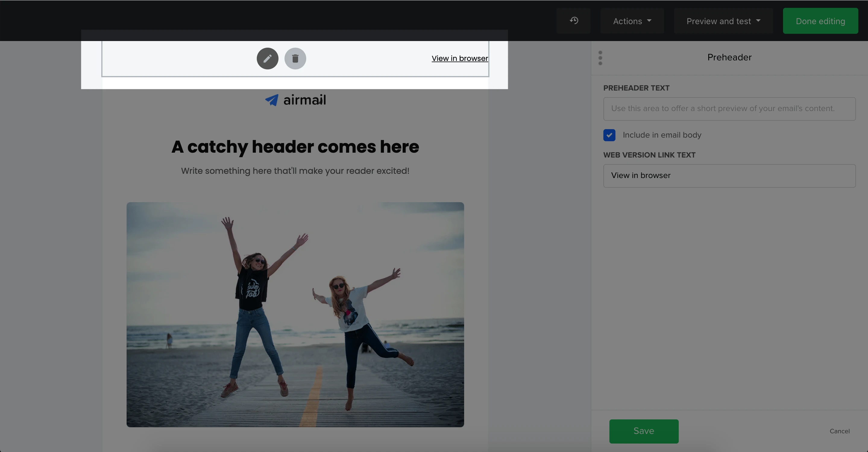Click the Include in email body label
This screenshot has height=452, width=868.
pos(662,135)
